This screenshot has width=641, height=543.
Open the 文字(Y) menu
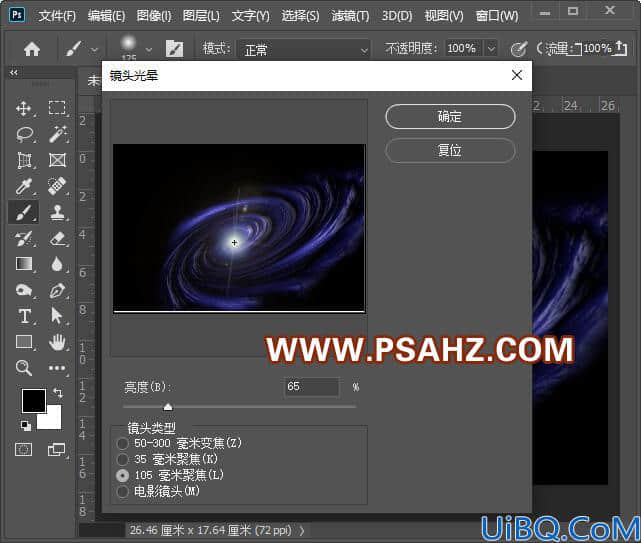point(251,16)
